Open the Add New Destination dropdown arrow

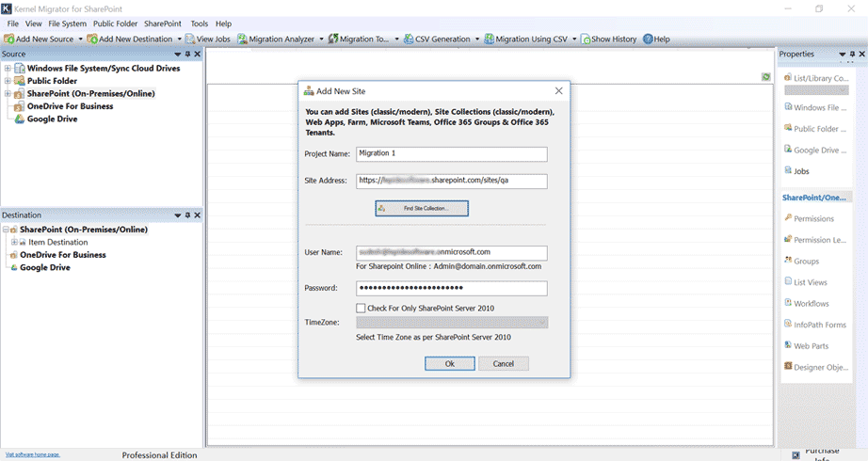click(x=180, y=40)
